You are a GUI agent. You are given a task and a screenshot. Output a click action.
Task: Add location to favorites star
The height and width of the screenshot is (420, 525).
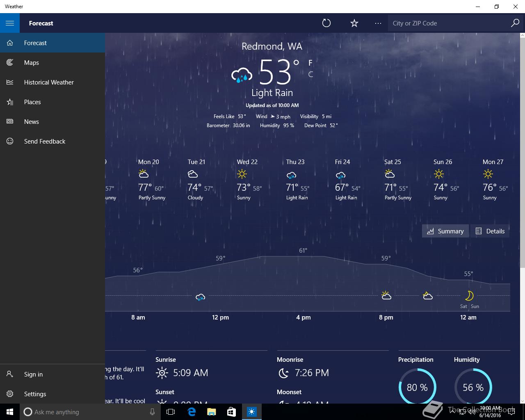click(x=354, y=23)
